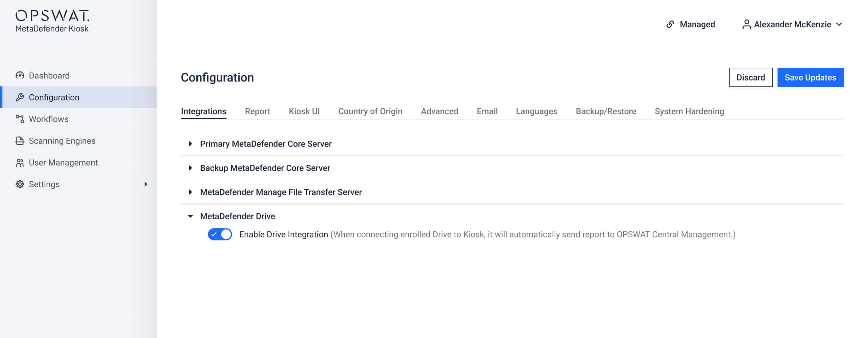Click the Save Updates button
The height and width of the screenshot is (338, 868).
tap(811, 77)
